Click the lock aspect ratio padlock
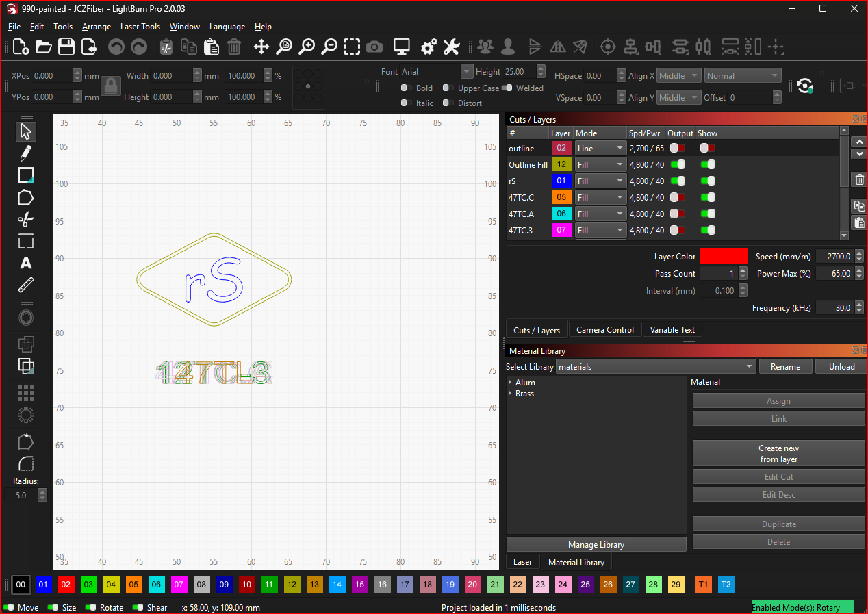Viewport: 868px width, 614px height. (112, 86)
